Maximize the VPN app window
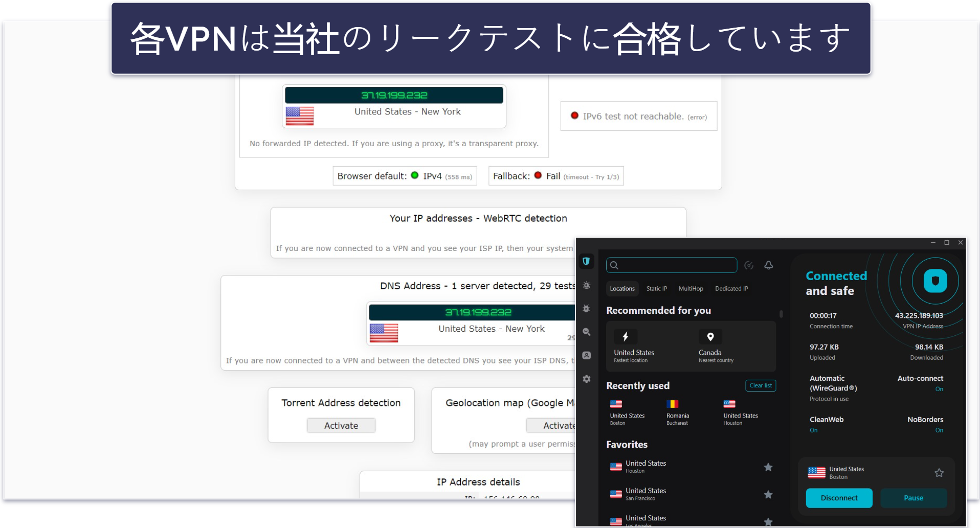Image resolution: width=980 pixels, height=528 pixels. pos(947,242)
